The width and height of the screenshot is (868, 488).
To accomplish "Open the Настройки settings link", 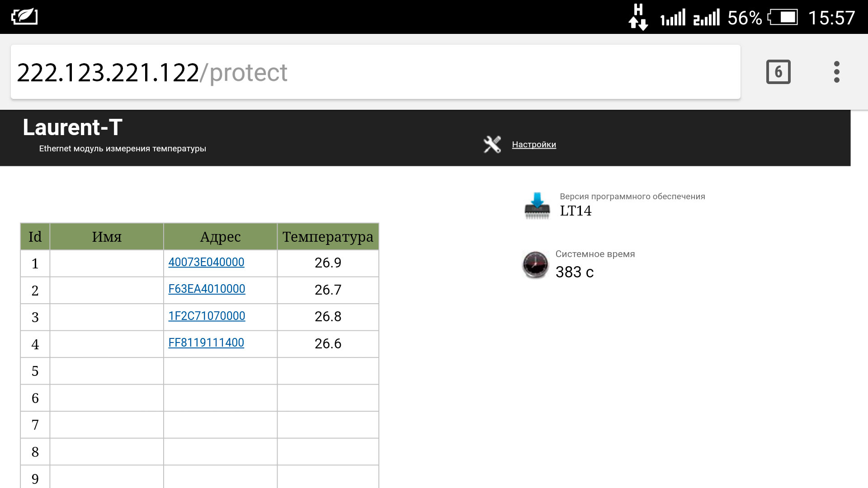I will (x=533, y=145).
